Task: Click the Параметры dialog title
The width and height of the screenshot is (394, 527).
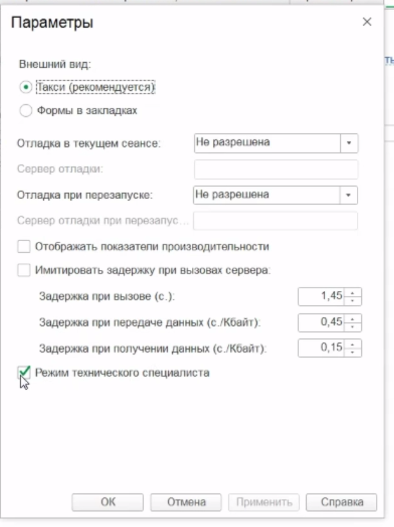Action: coord(52,23)
